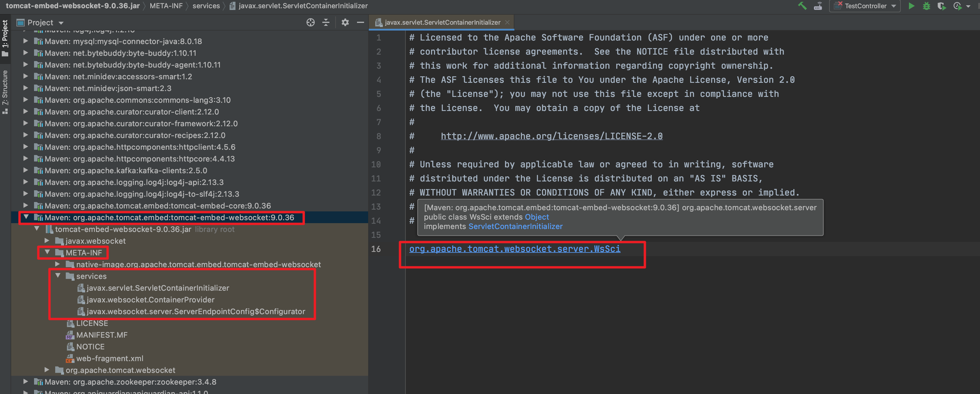Hide the Project tool window with the minus icon
980x394 pixels.
coord(360,22)
